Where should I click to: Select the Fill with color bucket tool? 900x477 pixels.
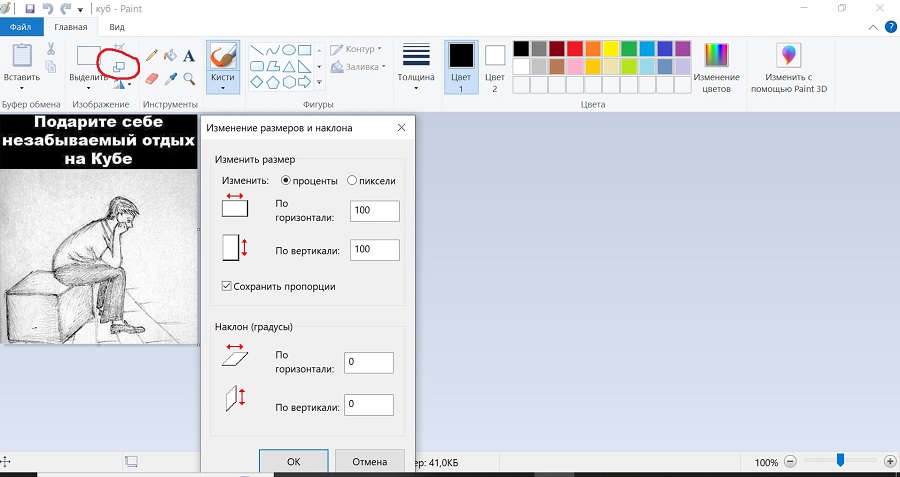170,56
